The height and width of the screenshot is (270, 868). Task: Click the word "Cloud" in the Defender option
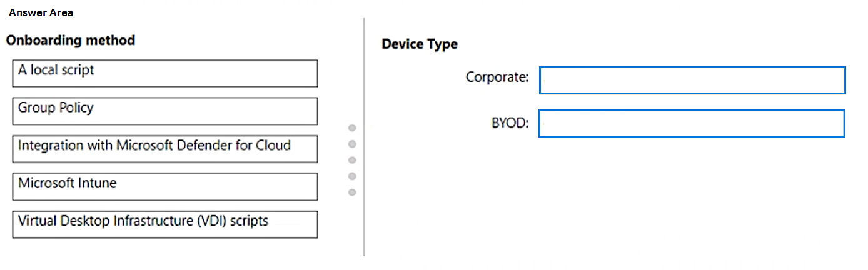(273, 146)
